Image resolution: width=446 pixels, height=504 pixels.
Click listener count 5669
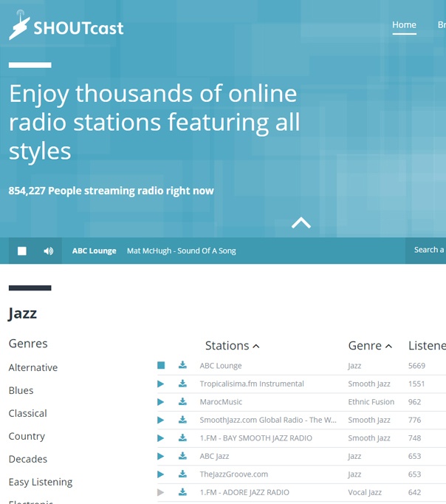coord(416,366)
